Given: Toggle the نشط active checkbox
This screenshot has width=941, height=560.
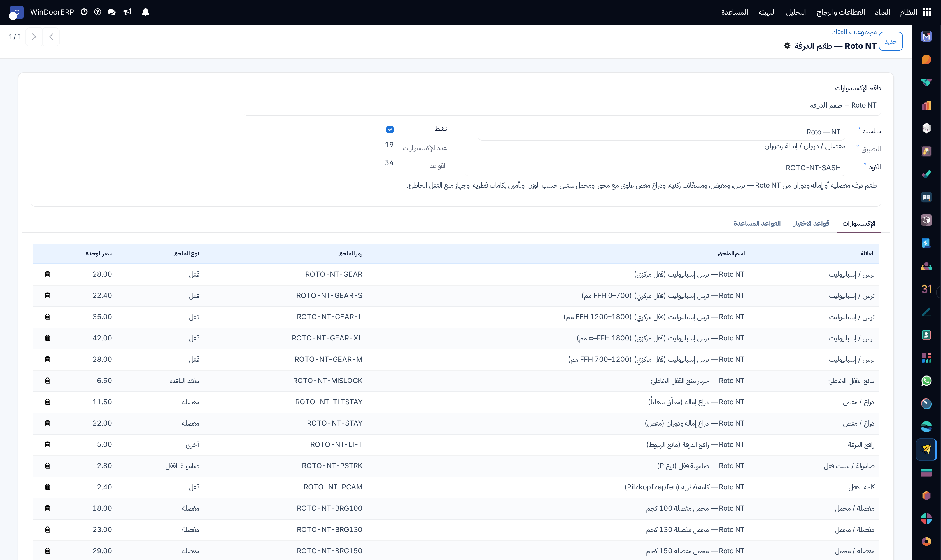Looking at the screenshot, I should (x=390, y=129).
